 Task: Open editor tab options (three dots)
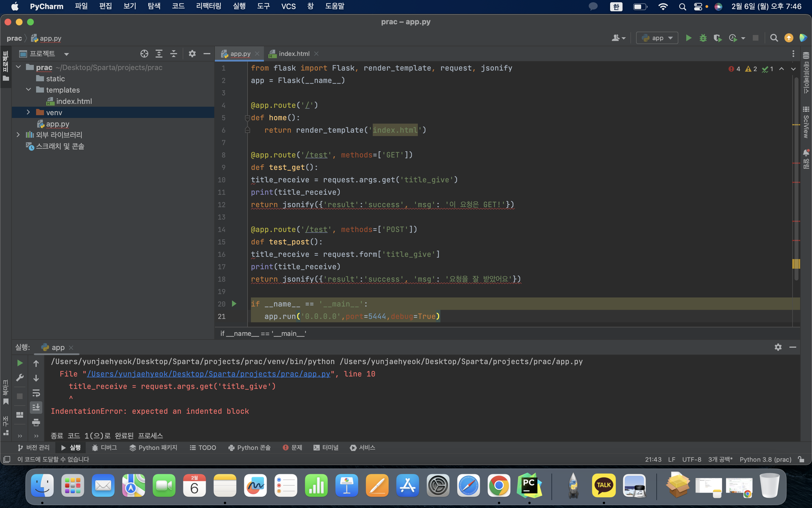(793, 54)
